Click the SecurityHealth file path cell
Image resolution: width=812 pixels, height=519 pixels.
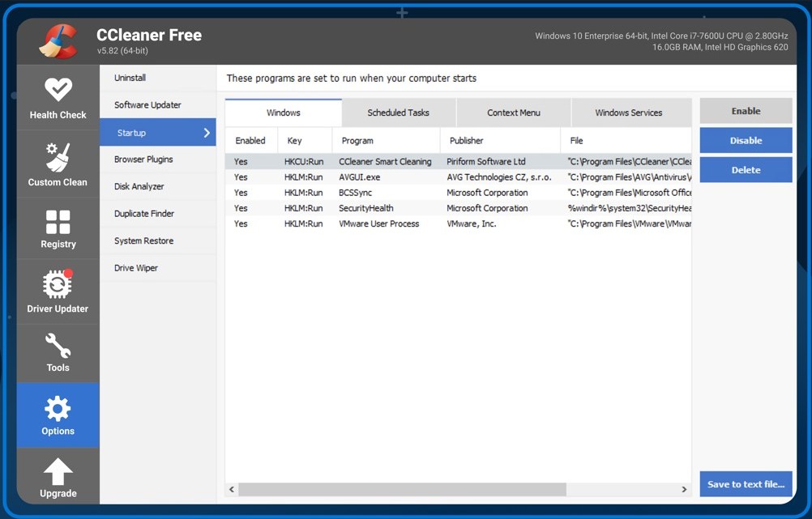[629, 208]
